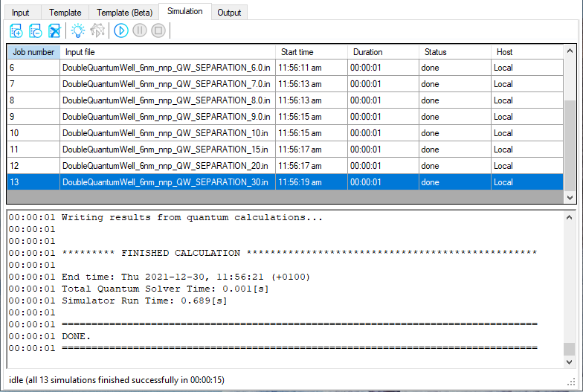Select job 6 with SEPARATION_6.0.in file
583x392 pixels.
[166, 68]
